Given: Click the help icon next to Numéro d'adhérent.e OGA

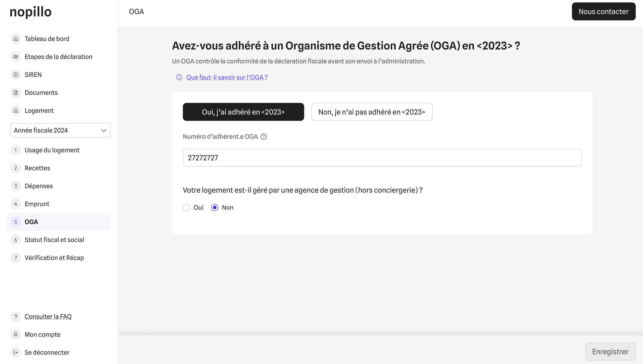Looking at the screenshot, I should pyautogui.click(x=264, y=137).
